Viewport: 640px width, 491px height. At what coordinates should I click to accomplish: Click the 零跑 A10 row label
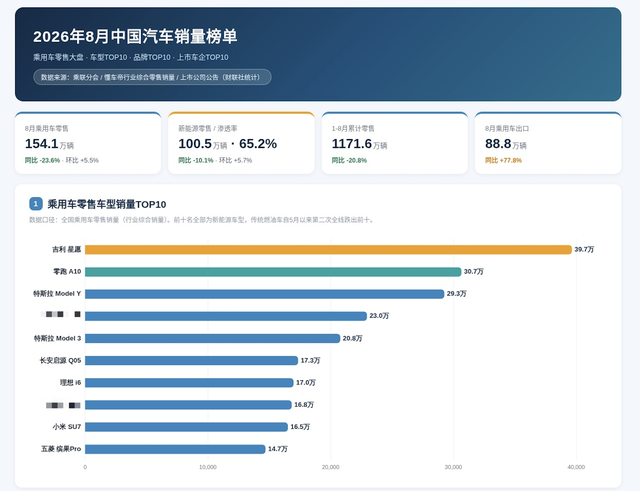[67, 271]
